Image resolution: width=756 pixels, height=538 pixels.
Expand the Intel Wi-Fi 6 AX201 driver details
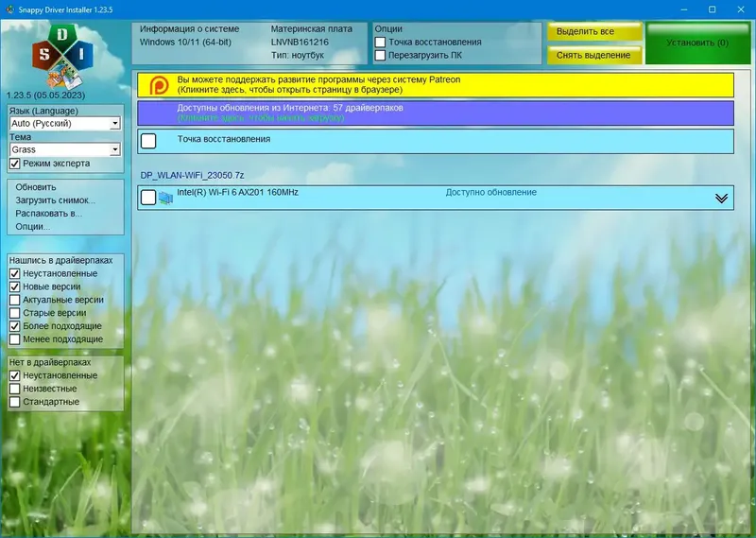(x=721, y=199)
